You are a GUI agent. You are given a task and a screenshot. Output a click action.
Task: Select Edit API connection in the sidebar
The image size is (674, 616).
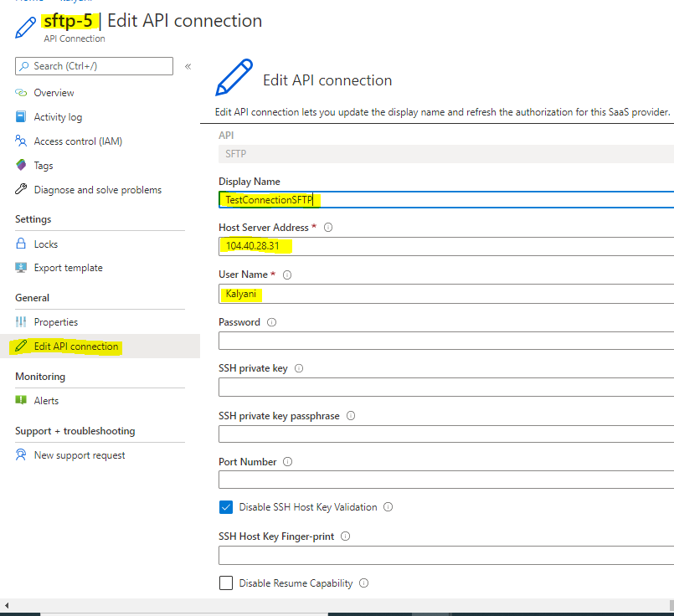pyautogui.click(x=100, y=346)
